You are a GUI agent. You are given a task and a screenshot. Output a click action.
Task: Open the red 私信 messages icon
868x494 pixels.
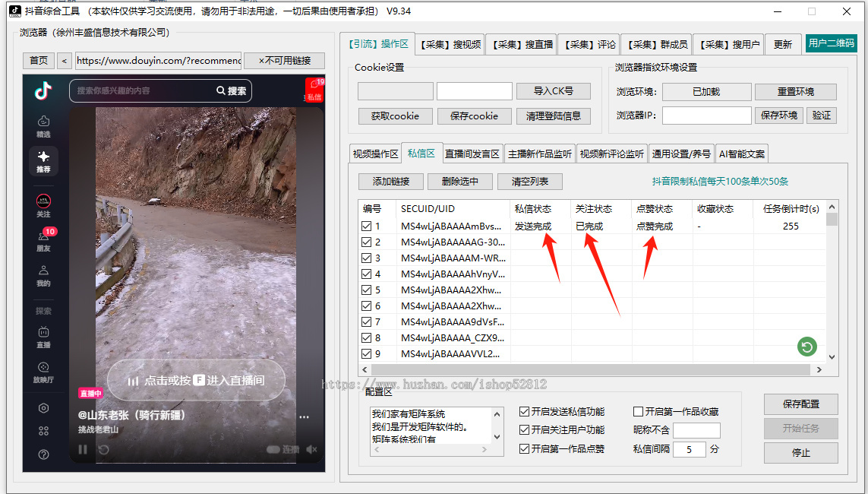click(x=314, y=90)
